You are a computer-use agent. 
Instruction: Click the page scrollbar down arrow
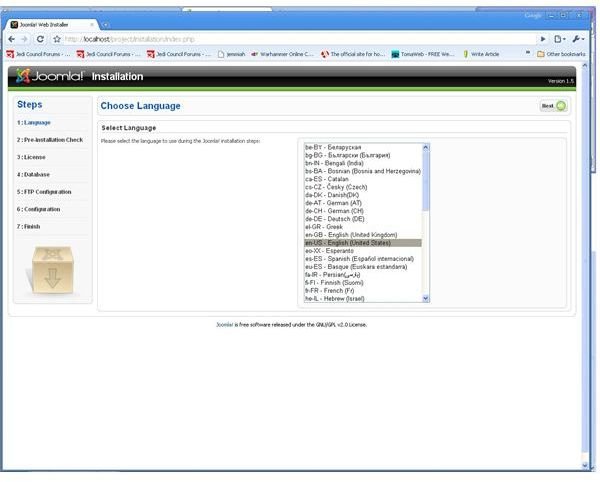tap(585, 466)
